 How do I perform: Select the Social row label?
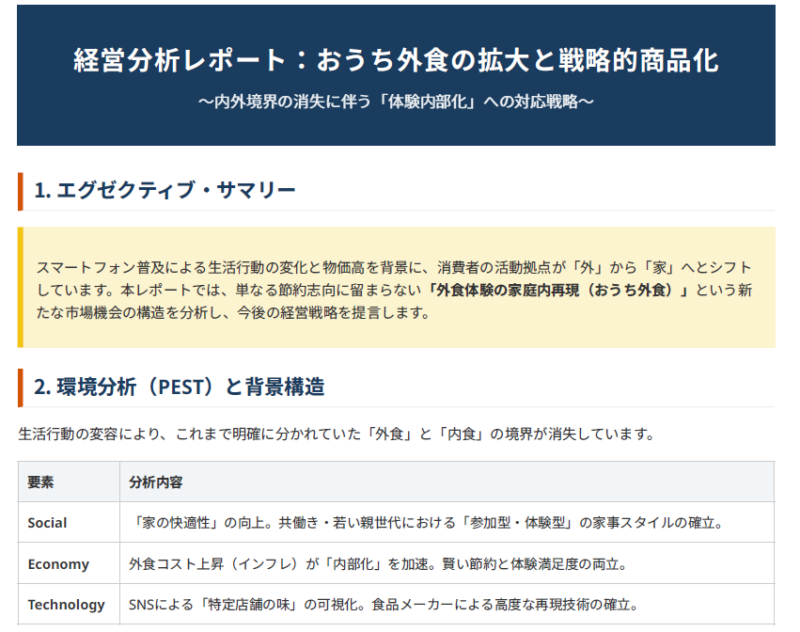[x=47, y=523]
